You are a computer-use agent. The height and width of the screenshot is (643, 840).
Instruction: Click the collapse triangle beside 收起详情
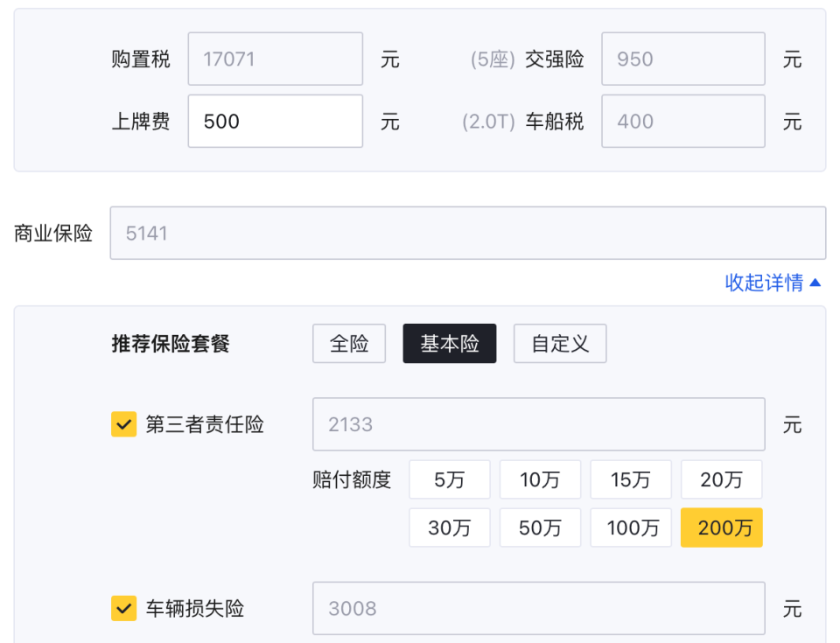[x=815, y=282]
